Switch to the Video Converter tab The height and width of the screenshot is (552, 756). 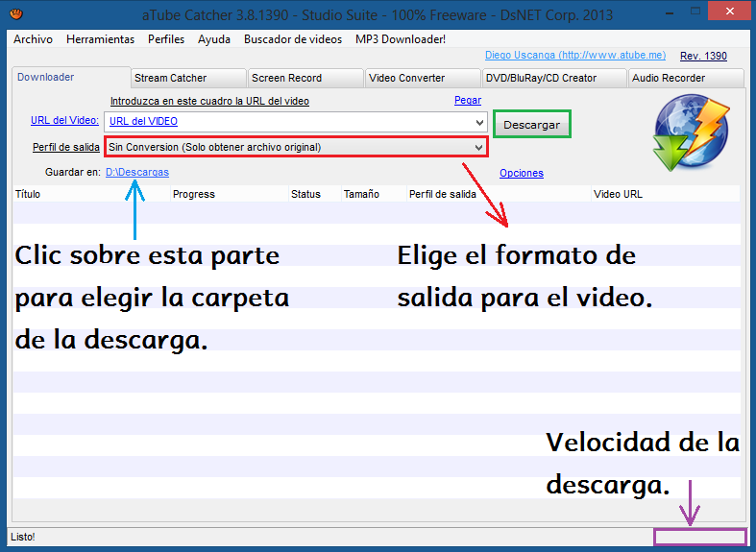click(x=423, y=78)
